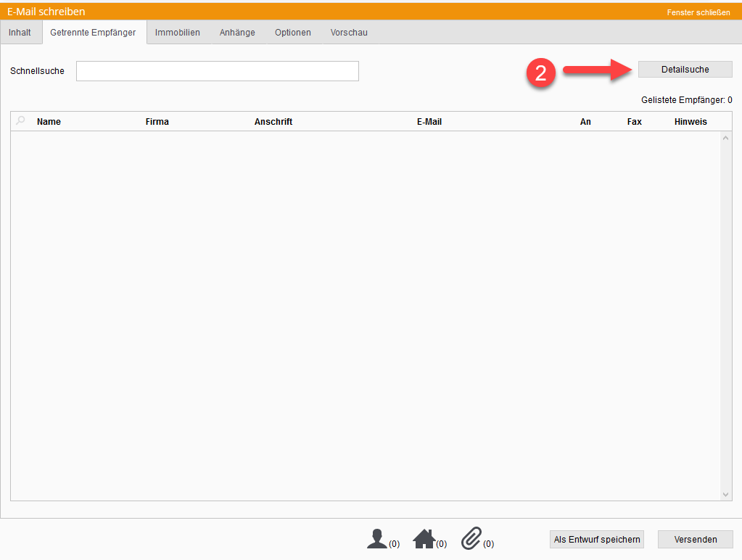Open the Detailsuche search
Viewport: 742px width, 560px height.
point(685,70)
